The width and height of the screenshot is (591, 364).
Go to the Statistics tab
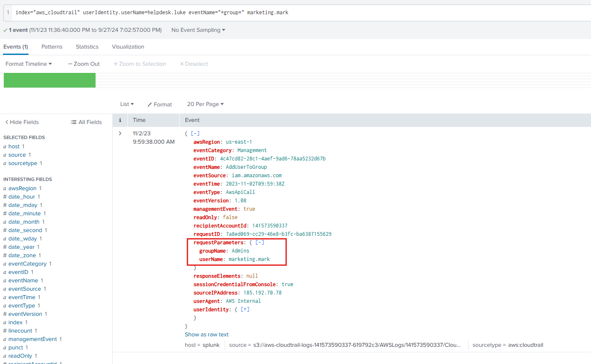[x=87, y=47]
